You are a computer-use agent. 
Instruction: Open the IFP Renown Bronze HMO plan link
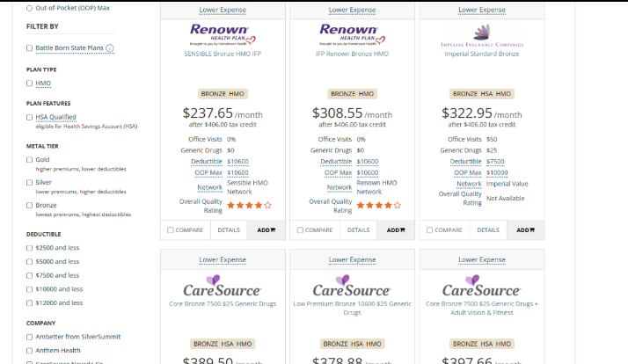tap(353, 54)
